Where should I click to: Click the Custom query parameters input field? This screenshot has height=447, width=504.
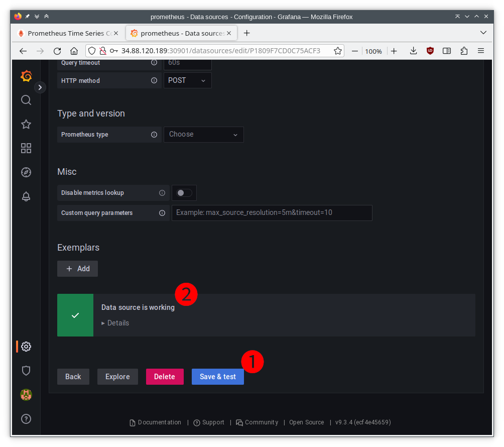click(x=272, y=213)
